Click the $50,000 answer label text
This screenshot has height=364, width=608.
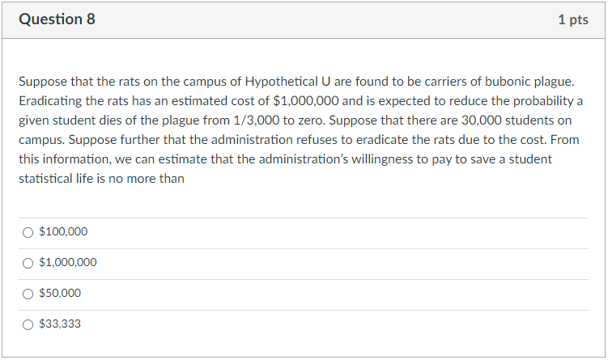(x=60, y=294)
